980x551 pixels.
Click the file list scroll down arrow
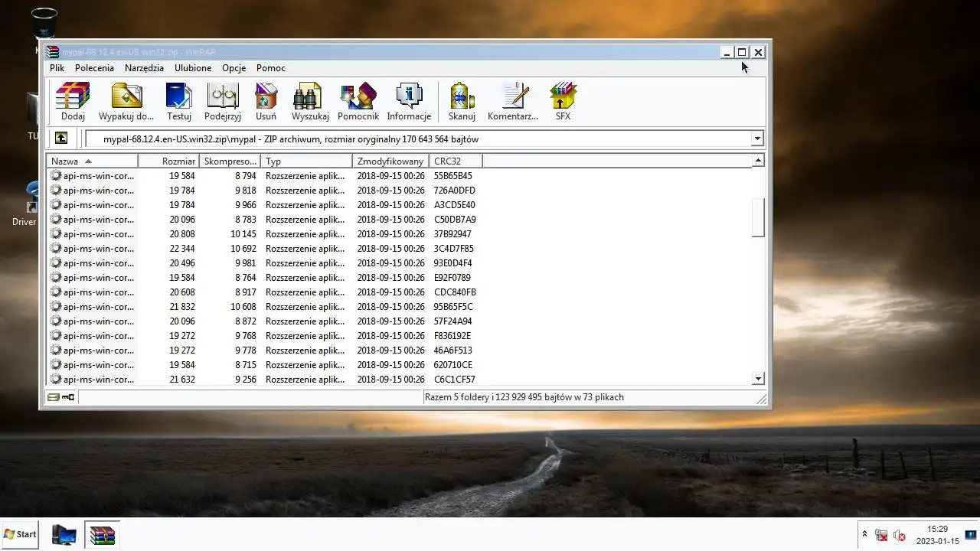tap(758, 379)
